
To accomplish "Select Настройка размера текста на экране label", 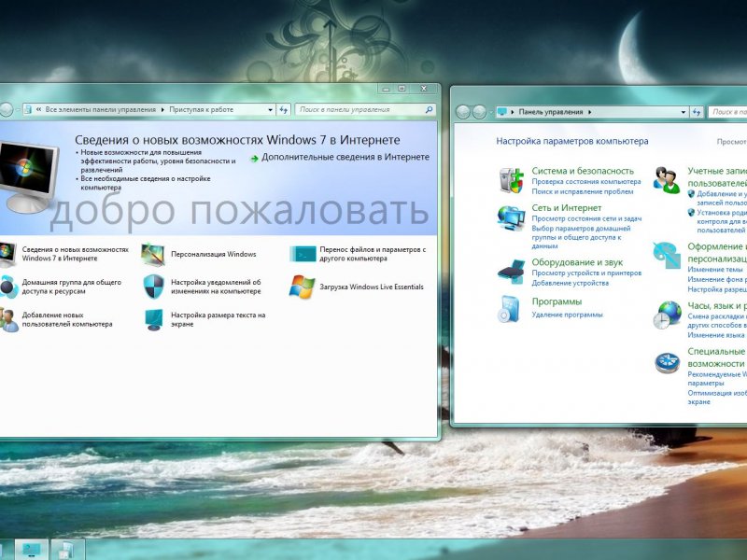I will pyautogui.click(x=218, y=319).
